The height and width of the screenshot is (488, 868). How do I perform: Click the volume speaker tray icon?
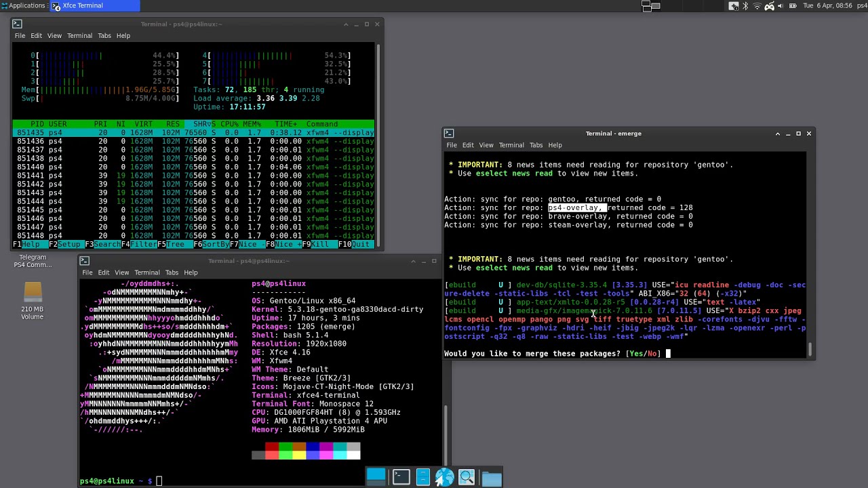point(781,5)
